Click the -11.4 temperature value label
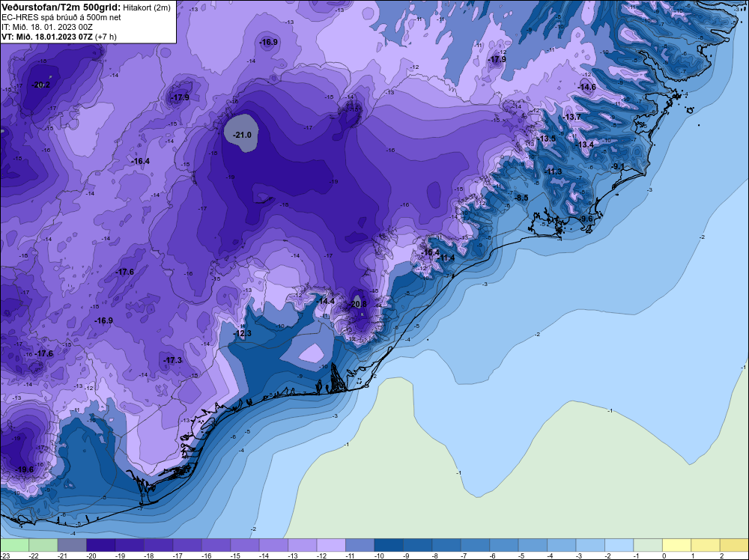 pos(446,258)
